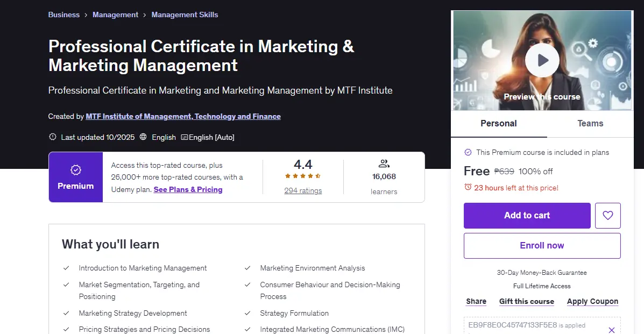
Task: Click the 16,068 learners count
Action: pyautogui.click(x=384, y=176)
